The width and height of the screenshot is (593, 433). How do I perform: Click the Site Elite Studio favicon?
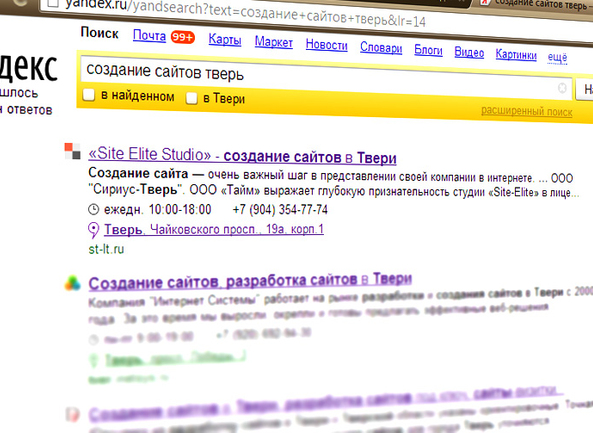[72, 151]
